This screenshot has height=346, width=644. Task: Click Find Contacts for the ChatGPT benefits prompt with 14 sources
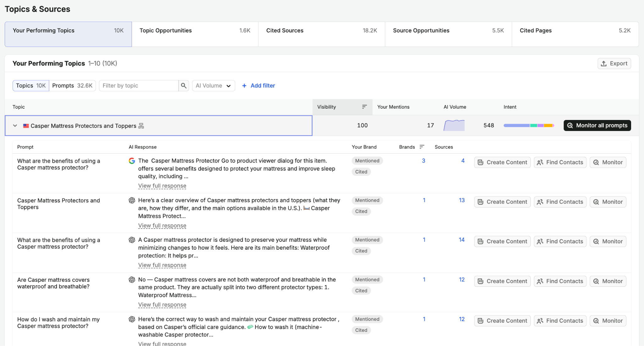[x=560, y=241]
